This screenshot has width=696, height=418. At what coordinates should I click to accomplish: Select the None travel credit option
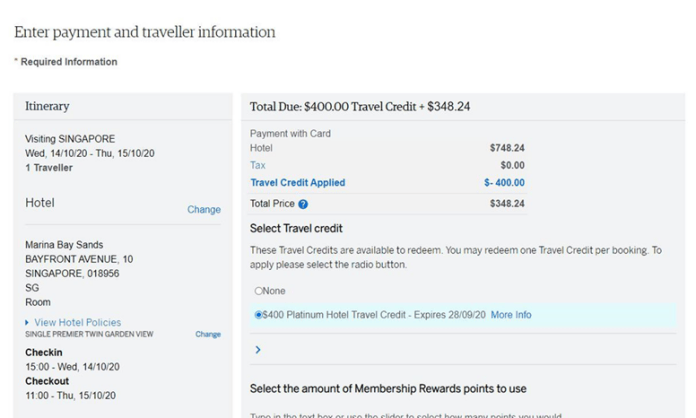pos(258,291)
